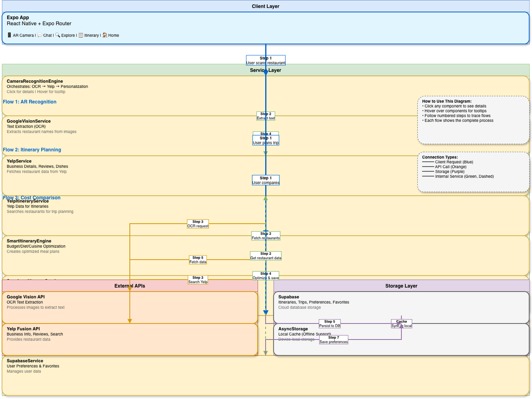532x399 pixels.
Task: Select the 'External APIs' section header
Action: pos(130,286)
